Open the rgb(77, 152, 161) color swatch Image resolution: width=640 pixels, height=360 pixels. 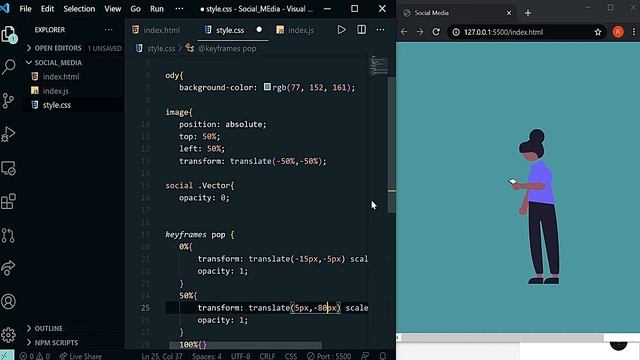click(x=267, y=87)
